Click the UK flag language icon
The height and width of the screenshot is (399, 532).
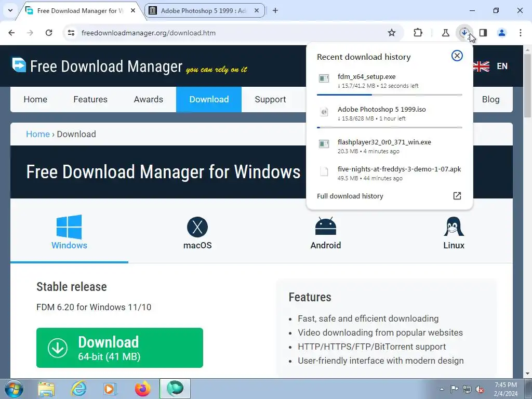(481, 66)
